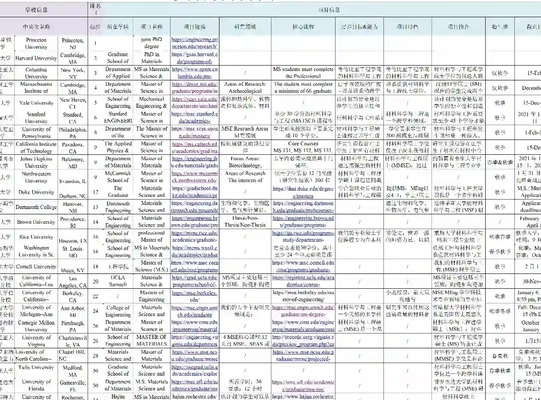Open Harvard's gsas.harvard.edu programs link

[195, 58]
